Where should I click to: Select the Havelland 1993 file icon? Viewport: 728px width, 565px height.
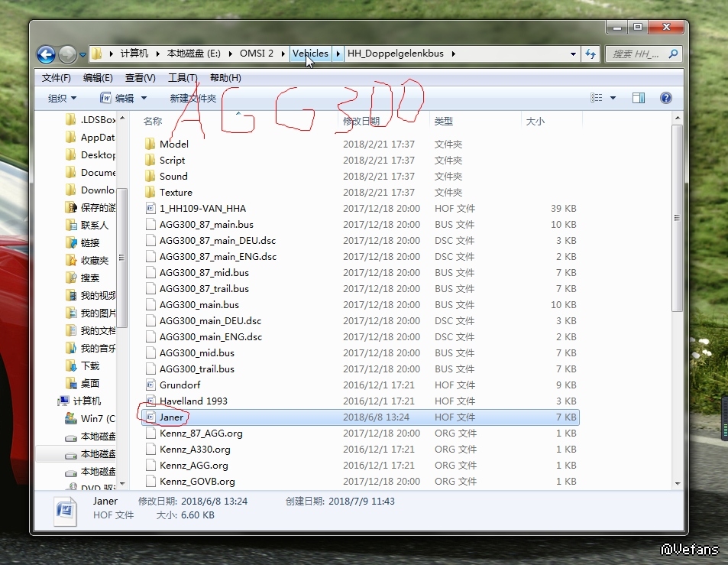coord(150,401)
